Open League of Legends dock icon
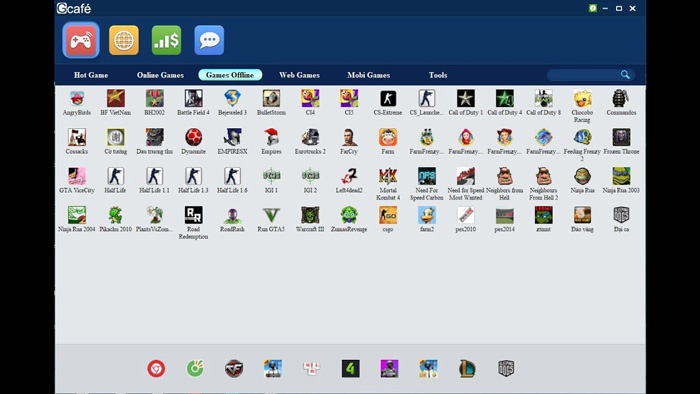Image resolution: width=700 pixels, height=394 pixels. coord(467,369)
